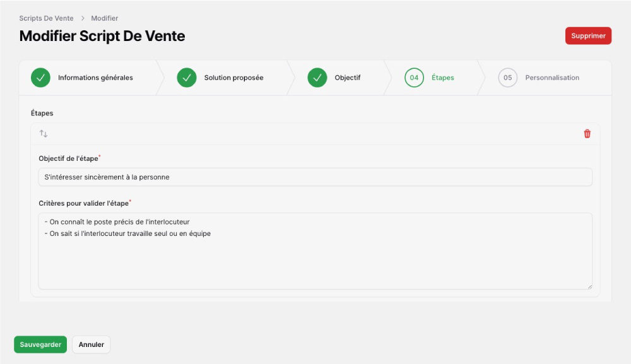Open the Solution proposée step label
The image size is (631, 364).
[233, 78]
